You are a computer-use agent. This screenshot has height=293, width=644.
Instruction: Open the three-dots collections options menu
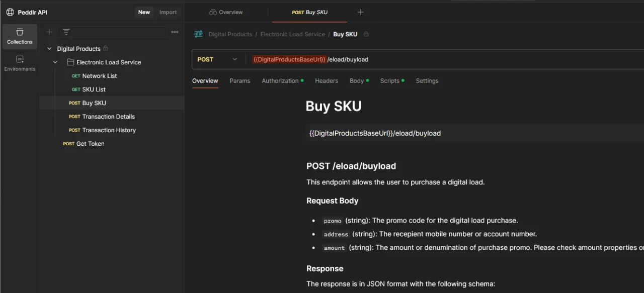click(175, 32)
